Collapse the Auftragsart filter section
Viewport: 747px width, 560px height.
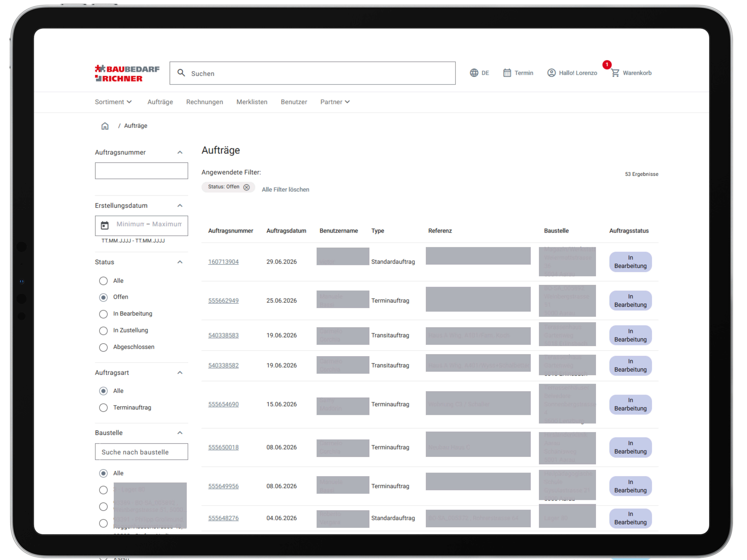tap(180, 373)
